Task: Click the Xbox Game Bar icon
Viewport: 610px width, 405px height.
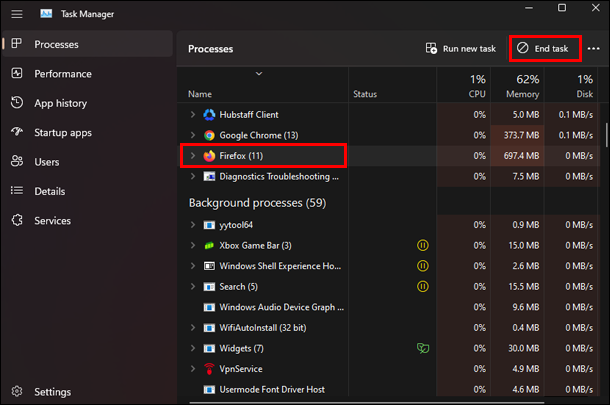Action: point(209,246)
